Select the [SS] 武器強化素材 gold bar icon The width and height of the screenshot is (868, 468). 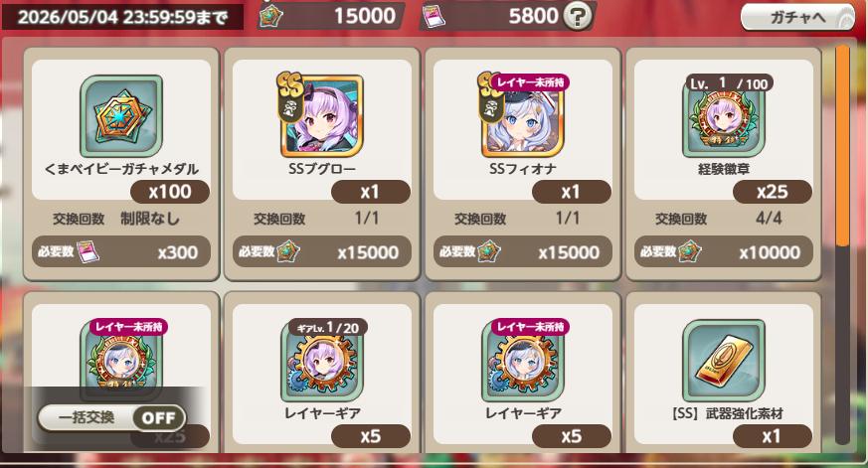(724, 361)
